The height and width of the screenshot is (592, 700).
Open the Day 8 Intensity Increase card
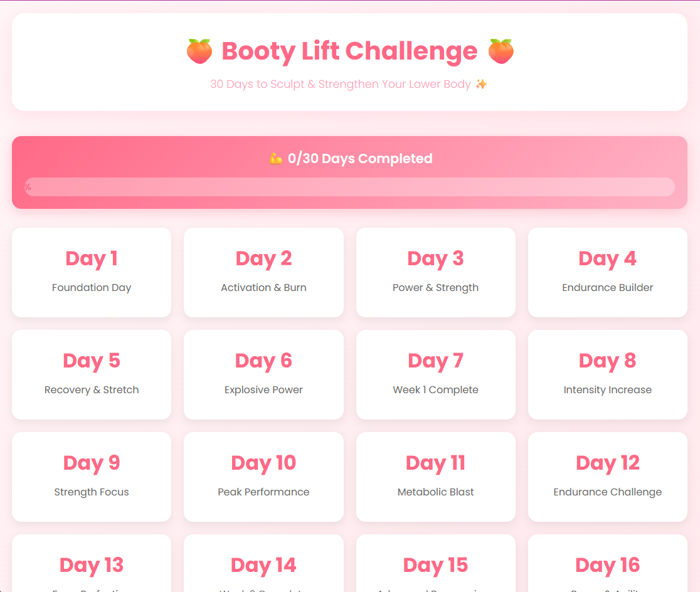click(x=607, y=374)
